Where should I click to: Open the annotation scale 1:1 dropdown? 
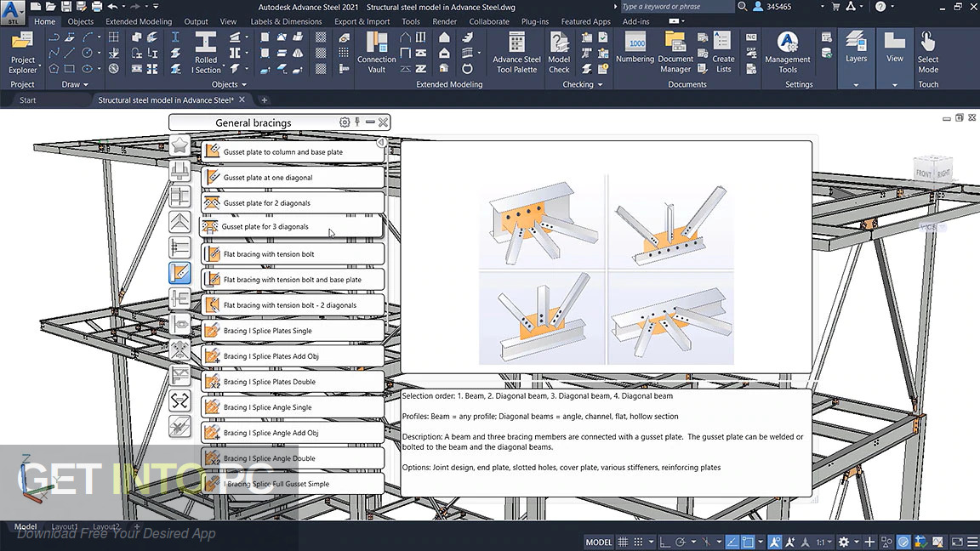(x=823, y=542)
